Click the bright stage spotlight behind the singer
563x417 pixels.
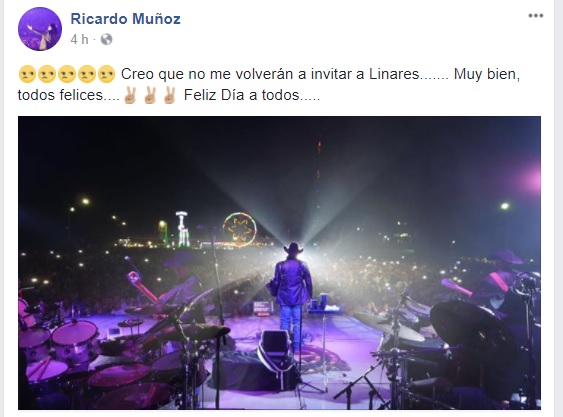click(x=301, y=250)
